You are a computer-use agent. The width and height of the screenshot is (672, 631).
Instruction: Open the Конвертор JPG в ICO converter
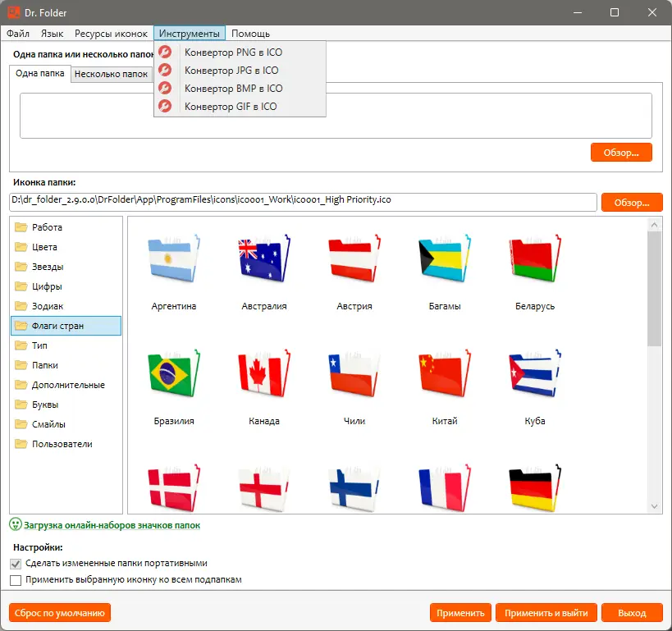[x=235, y=70]
